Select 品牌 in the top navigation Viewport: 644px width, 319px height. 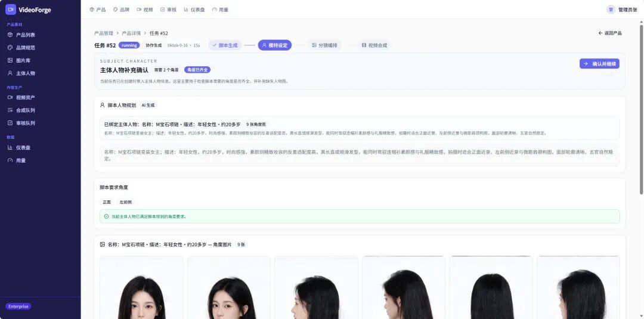click(121, 10)
